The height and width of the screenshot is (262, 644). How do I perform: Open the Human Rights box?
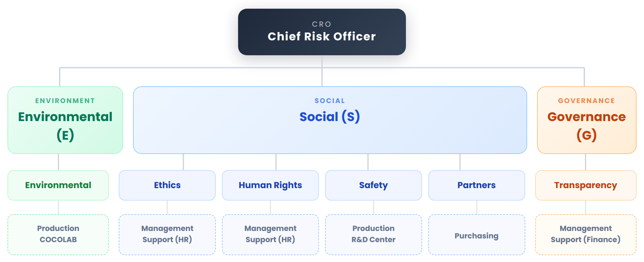(x=270, y=185)
